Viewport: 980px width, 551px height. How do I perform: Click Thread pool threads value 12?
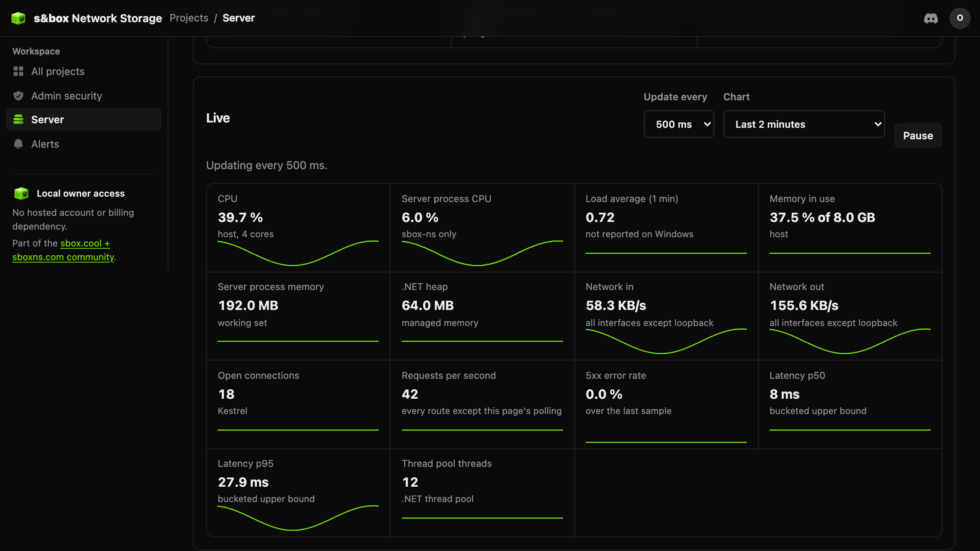pos(410,482)
